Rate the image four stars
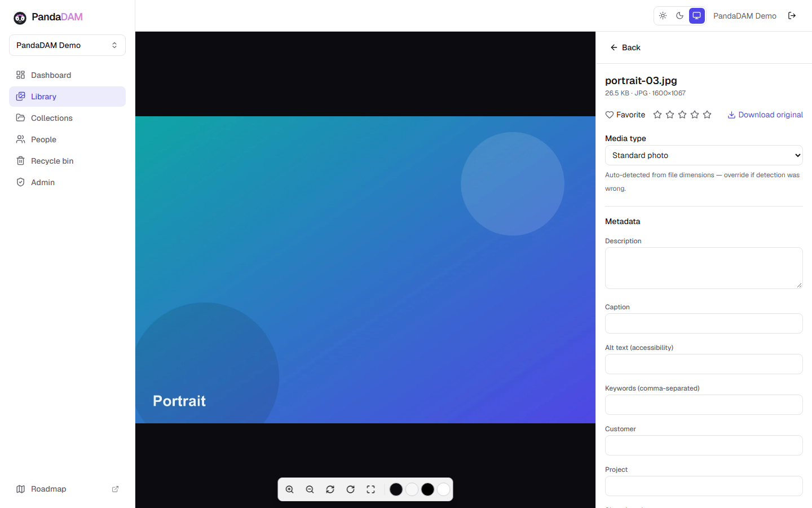The width and height of the screenshot is (812, 508). 695,115
